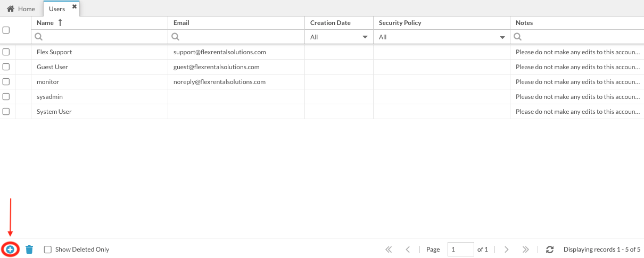Check the System User row checkbox

point(6,112)
